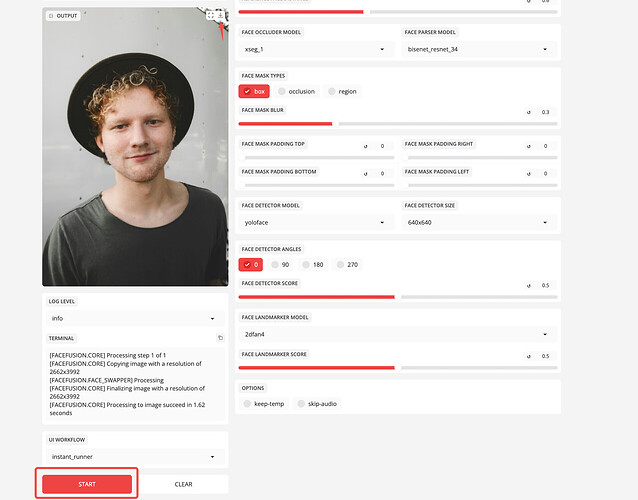Reset the Face Mask Blur value
Image resolution: width=638 pixels, height=500 pixels.
point(529,112)
